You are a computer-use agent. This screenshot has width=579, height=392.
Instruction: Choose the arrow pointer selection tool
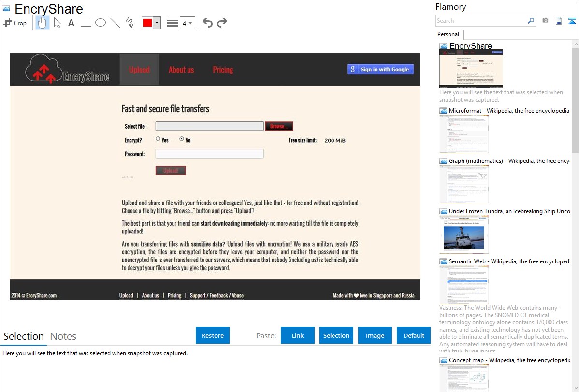tap(57, 23)
